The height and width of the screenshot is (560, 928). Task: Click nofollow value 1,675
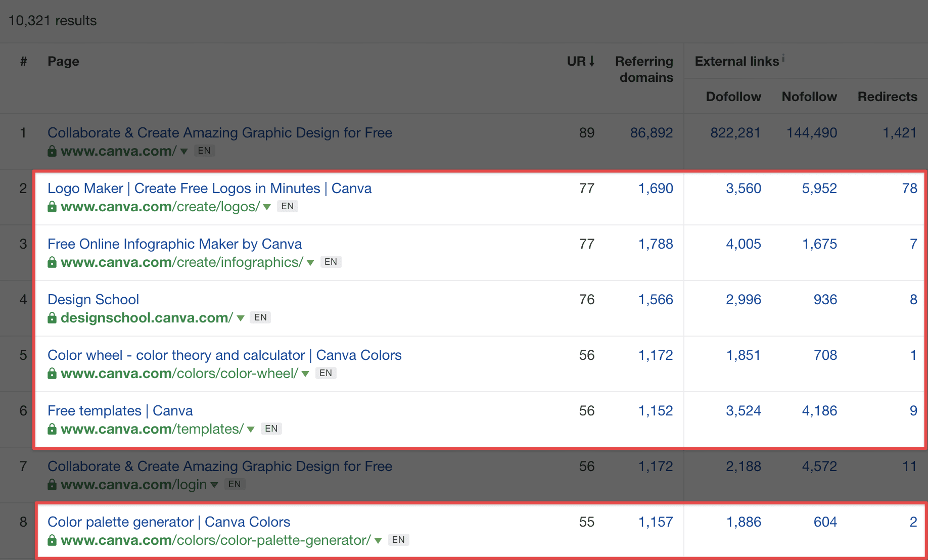tap(819, 244)
